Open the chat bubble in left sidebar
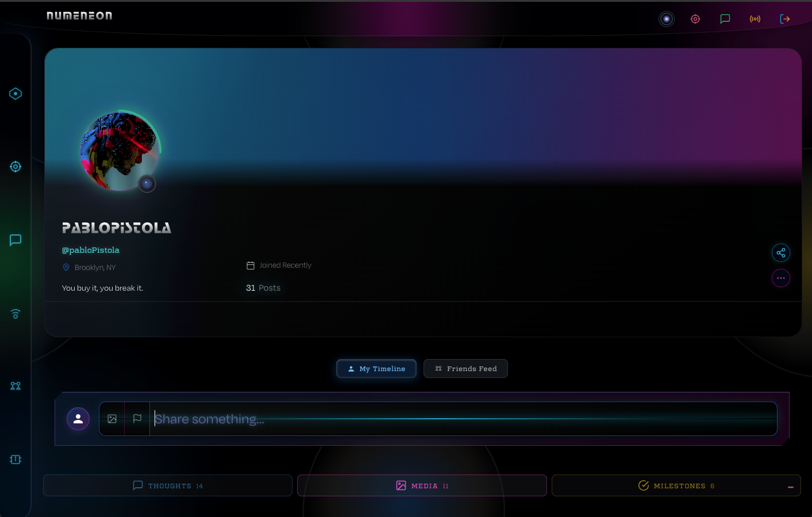Image resolution: width=812 pixels, height=517 pixels. pyautogui.click(x=16, y=240)
